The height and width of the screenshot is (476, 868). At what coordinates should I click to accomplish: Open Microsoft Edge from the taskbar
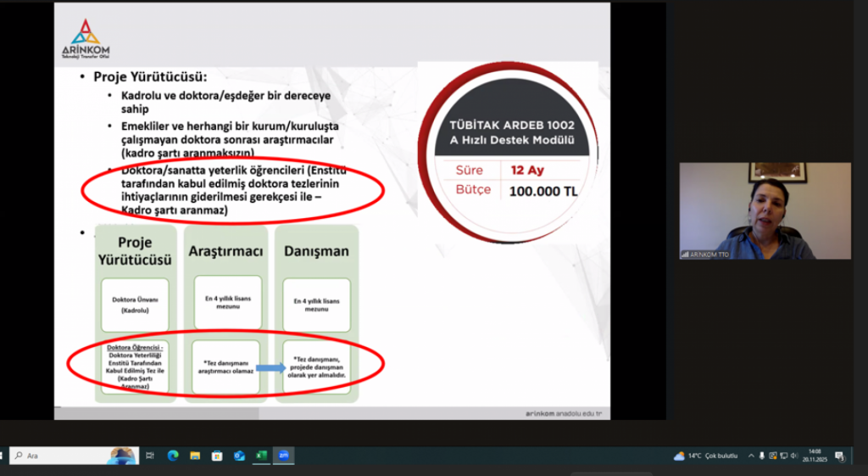173,456
